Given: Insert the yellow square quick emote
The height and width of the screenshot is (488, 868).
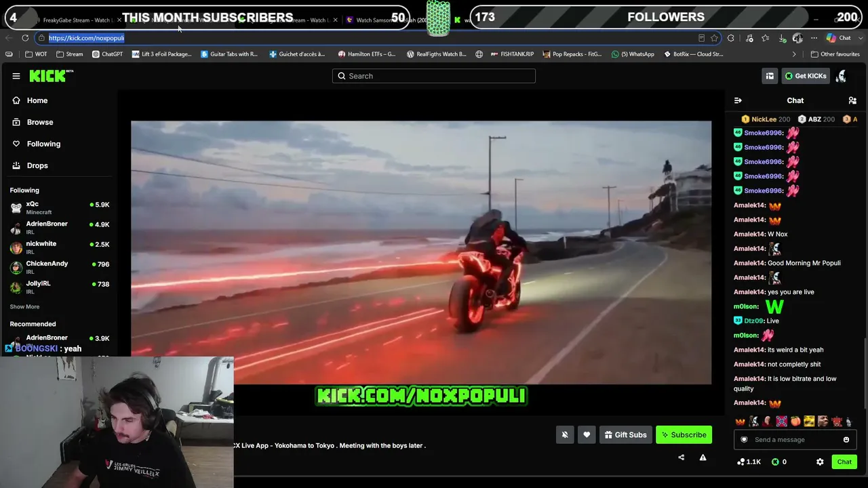Looking at the screenshot, I should tap(809, 422).
